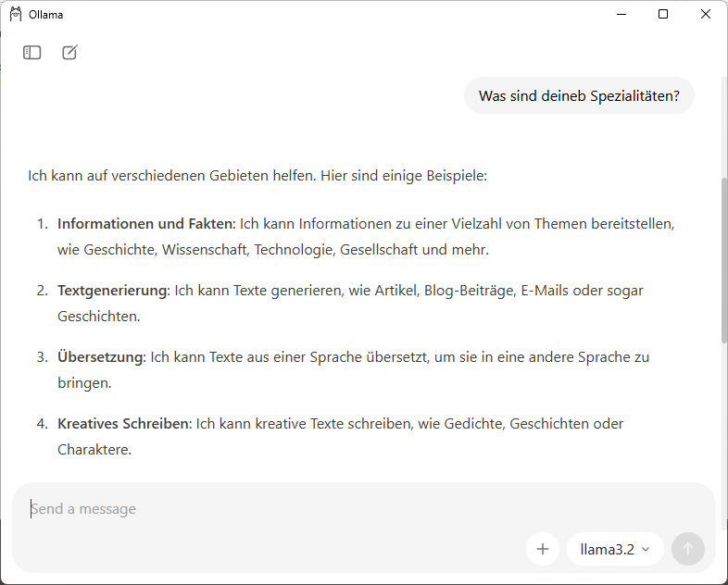The height and width of the screenshot is (585, 728).
Task: Click the Ollama llama logo in title bar
Action: tap(16, 14)
